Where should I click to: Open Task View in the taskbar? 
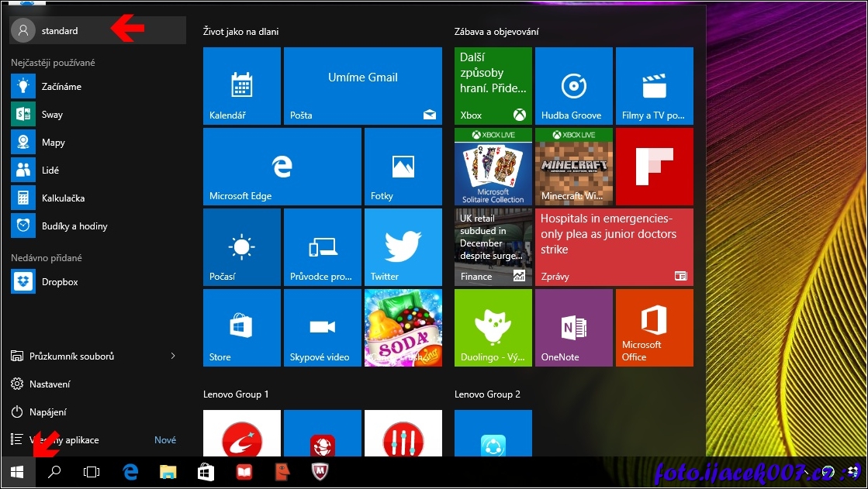(92, 471)
